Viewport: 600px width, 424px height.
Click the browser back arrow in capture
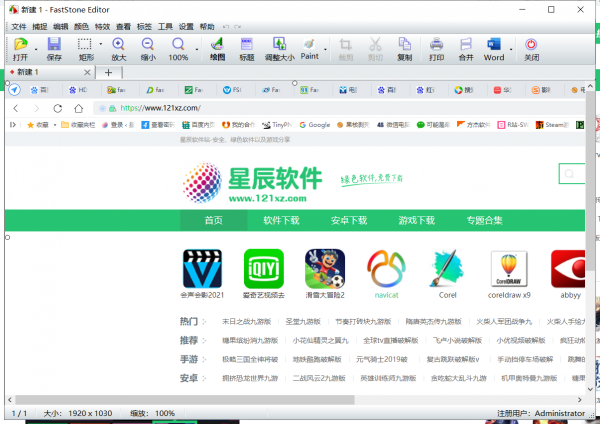16,108
